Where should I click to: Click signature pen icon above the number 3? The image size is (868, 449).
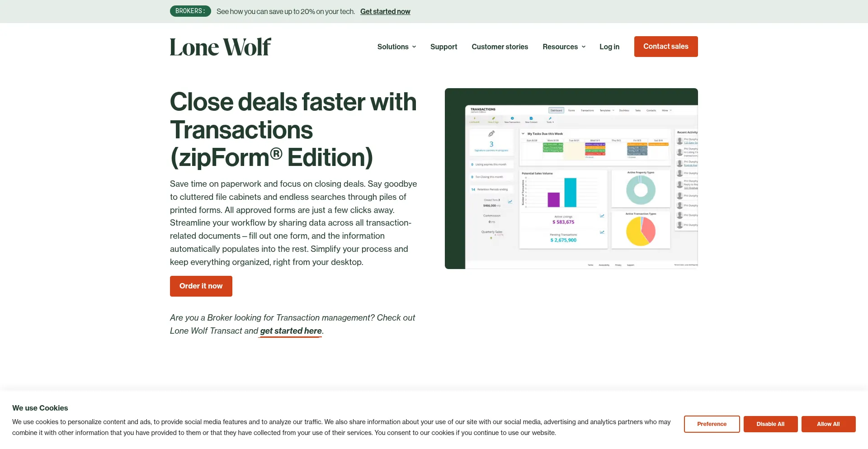pos(491,134)
